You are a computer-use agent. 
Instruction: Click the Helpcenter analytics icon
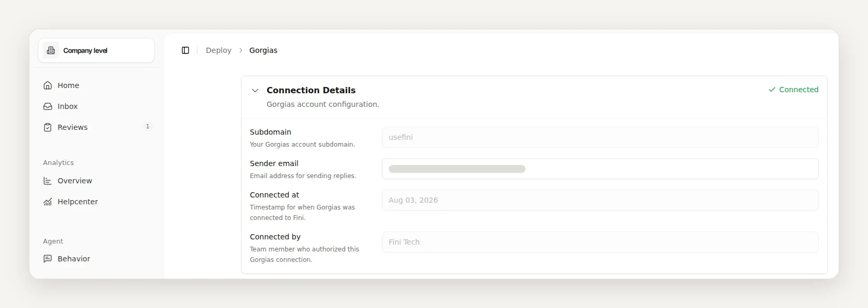[48, 202]
